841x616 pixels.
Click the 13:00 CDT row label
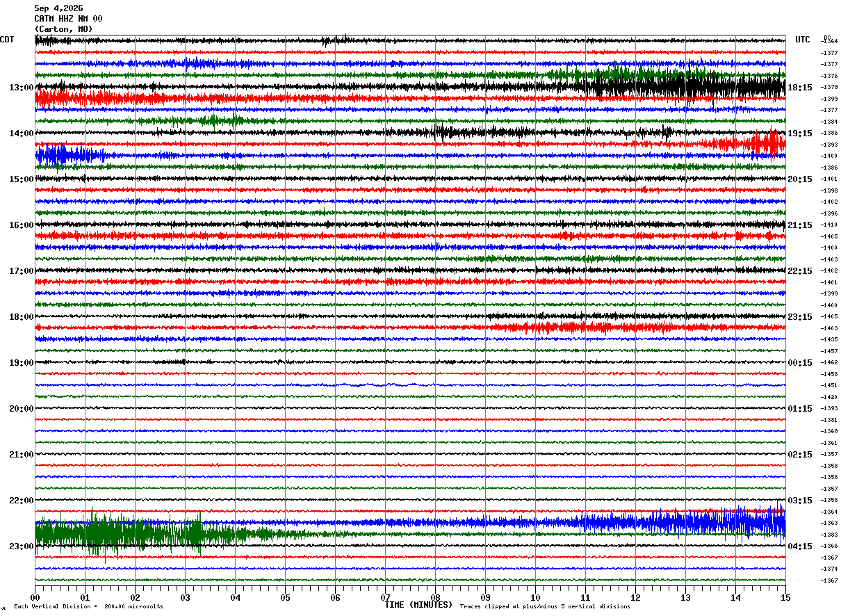[x=22, y=88]
